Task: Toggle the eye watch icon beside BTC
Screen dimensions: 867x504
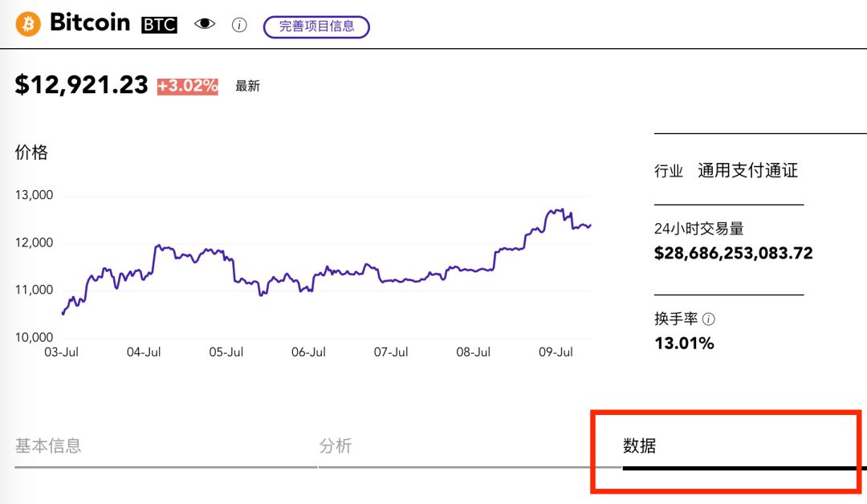Action: 205,24
